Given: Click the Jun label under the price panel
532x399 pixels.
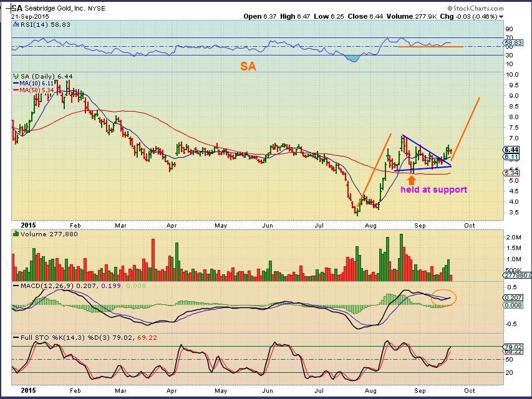Looking at the screenshot, I should (268, 226).
